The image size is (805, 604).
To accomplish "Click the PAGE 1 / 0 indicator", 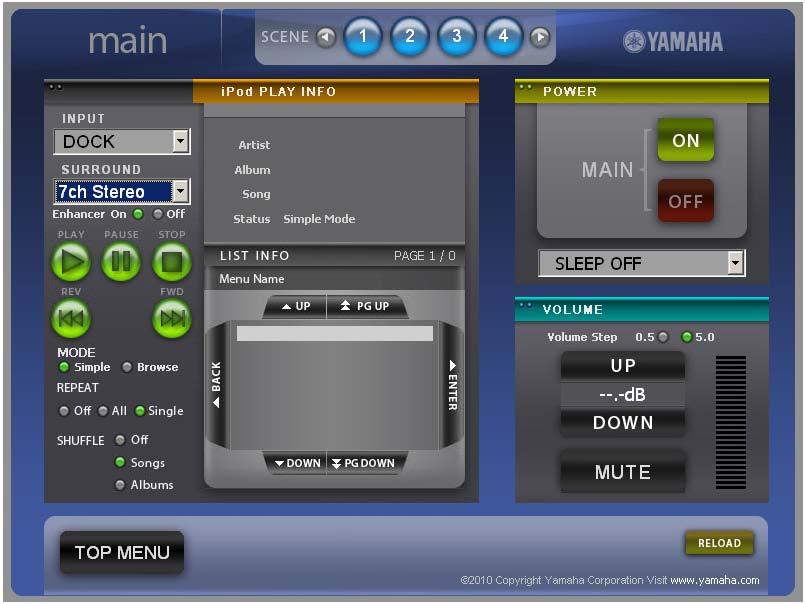I will click(425, 256).
